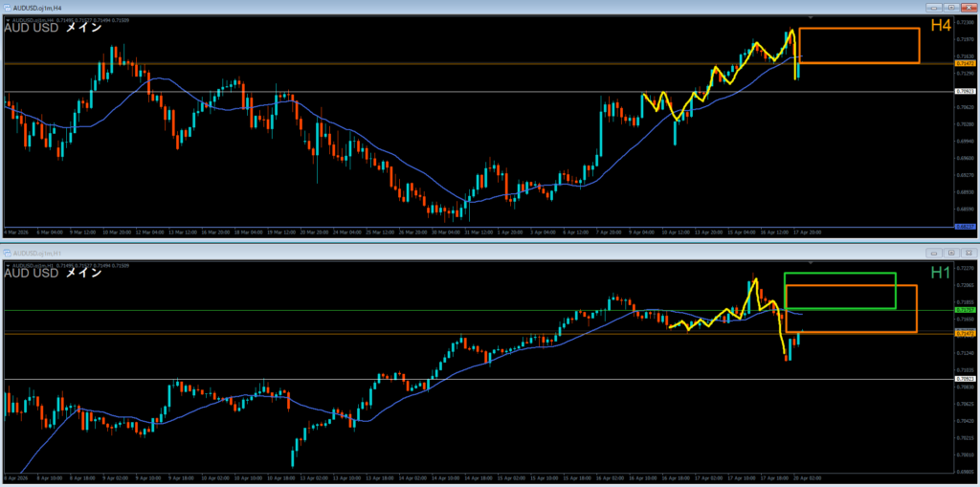Select the green rectangle on the H1 chart
This screenshot has height=487, width=980.
[840, 275]
